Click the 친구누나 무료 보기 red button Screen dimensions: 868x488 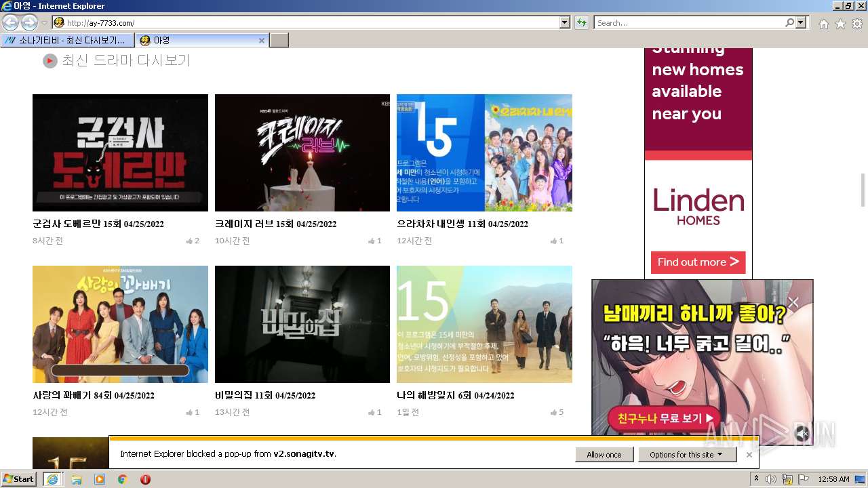pos(664,418)
